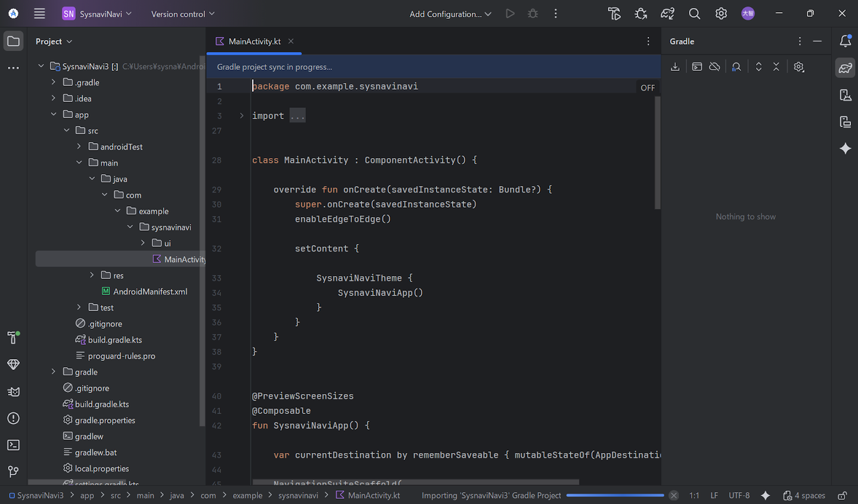Open the Build tool window hammer icon
Image resolution: width=858 pixels, height=504 pixels.
pos(13,338)
